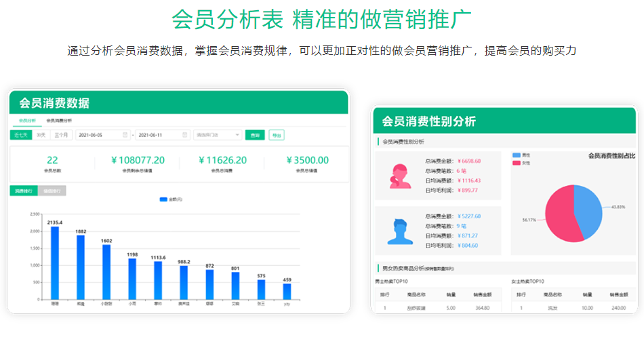Click the female member avatar icon
644x348 pixels.
(400, 176)
